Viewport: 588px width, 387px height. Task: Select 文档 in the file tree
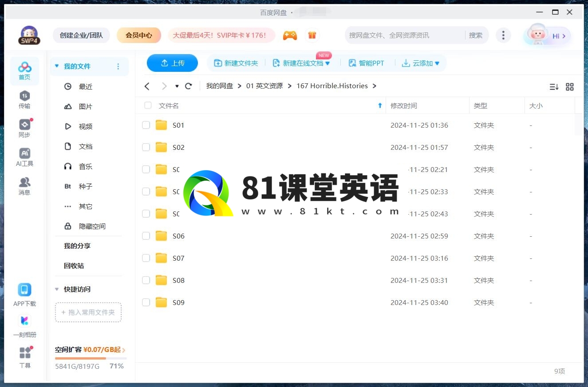click(86, 146)
